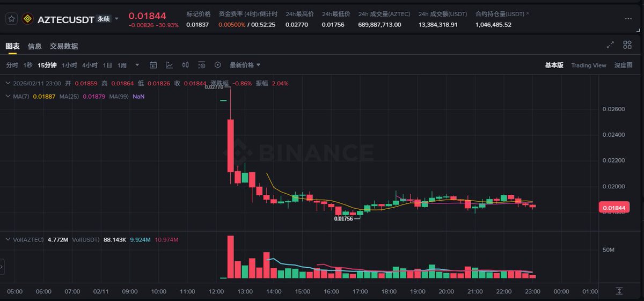The height and width of the screenshot is (301, 644).
Task: Click the MA(99) indicator label
Action: click(120, 97)
